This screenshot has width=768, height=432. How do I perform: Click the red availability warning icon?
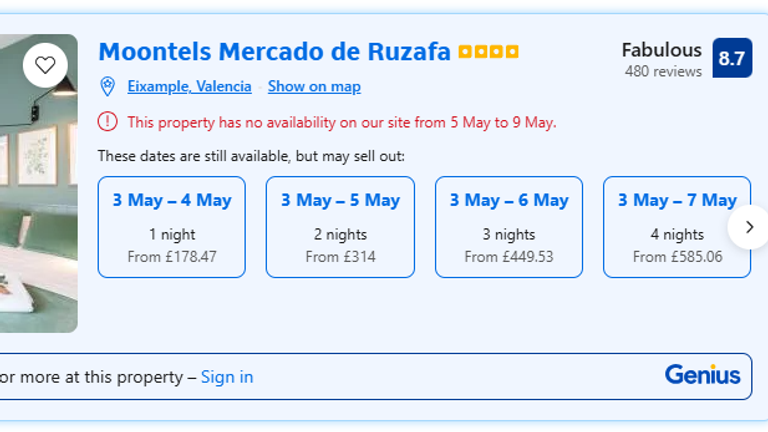tap(107, 122)
